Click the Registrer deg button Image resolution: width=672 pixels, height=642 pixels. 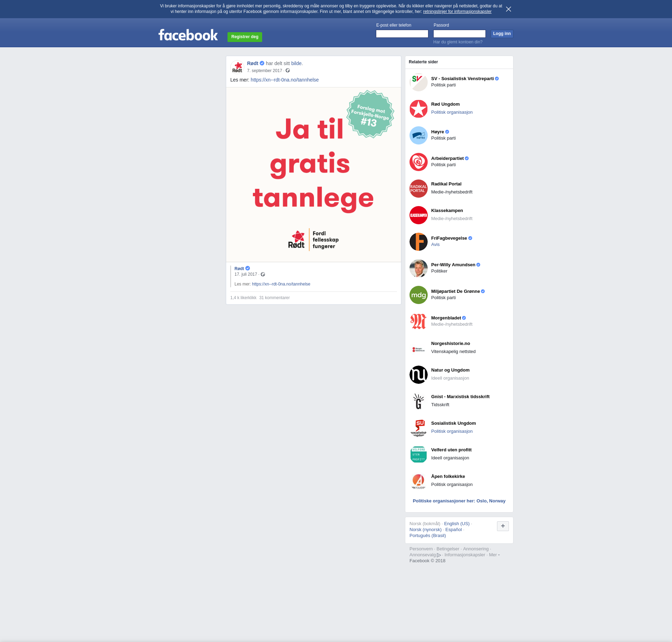pyautogui.click(x=245, y=37)
